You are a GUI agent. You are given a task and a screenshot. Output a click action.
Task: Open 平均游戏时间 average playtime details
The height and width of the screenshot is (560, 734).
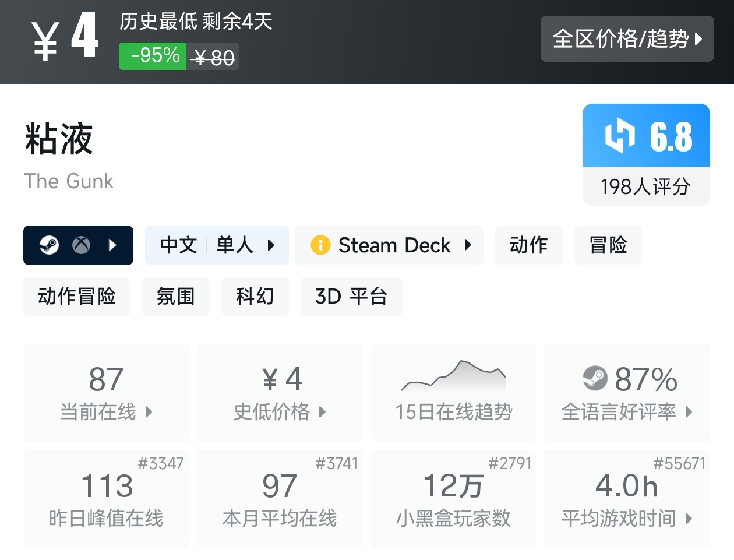627,499
